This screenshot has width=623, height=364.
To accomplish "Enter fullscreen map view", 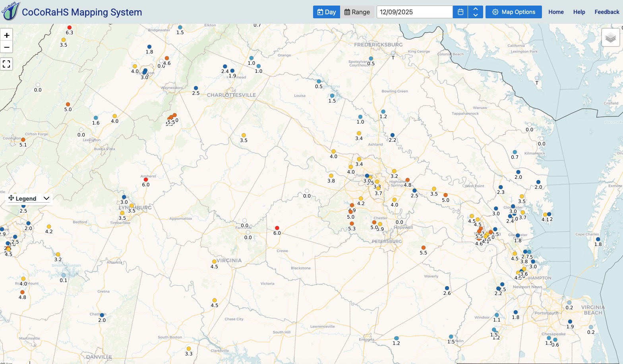I will click(6, 64).
